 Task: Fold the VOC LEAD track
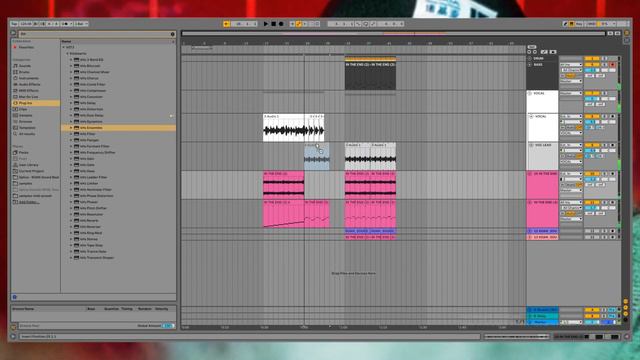[531, 145]
